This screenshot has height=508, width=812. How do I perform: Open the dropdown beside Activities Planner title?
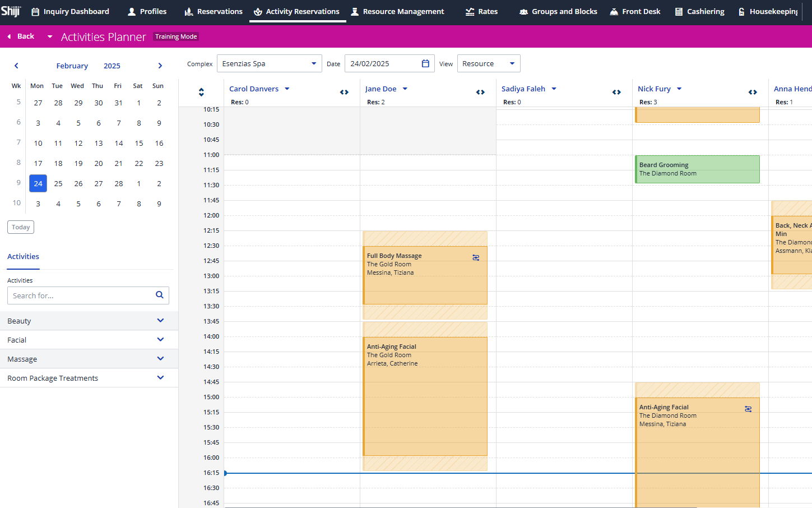50,36
